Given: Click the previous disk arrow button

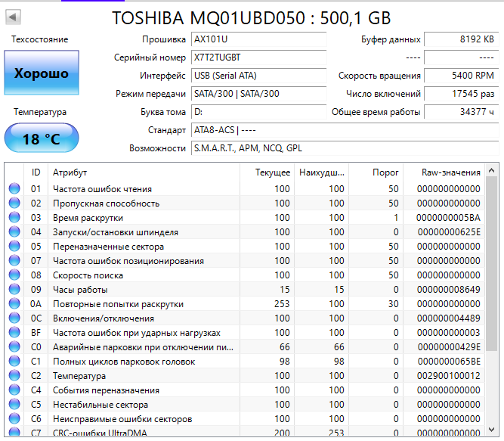Looking at the screenshot, I should click(x=14, y=17).
